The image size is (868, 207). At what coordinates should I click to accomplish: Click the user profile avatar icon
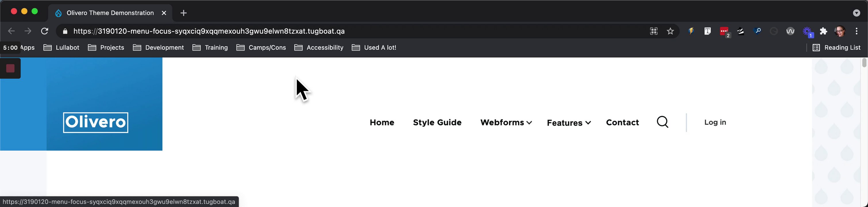[x=840, y=31]
